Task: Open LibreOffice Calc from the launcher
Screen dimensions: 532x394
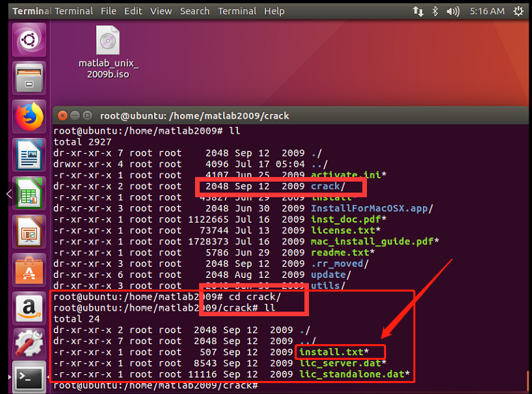Action: pos(29,193)
